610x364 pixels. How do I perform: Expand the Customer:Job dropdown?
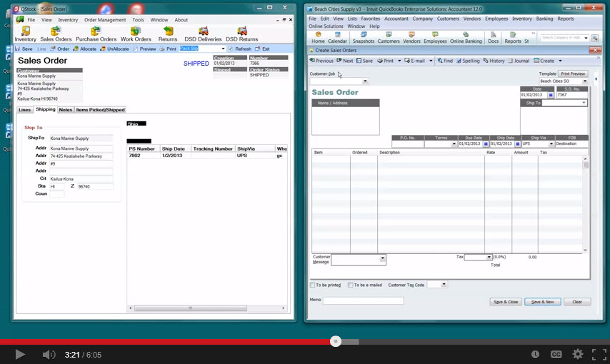(365, 81)
